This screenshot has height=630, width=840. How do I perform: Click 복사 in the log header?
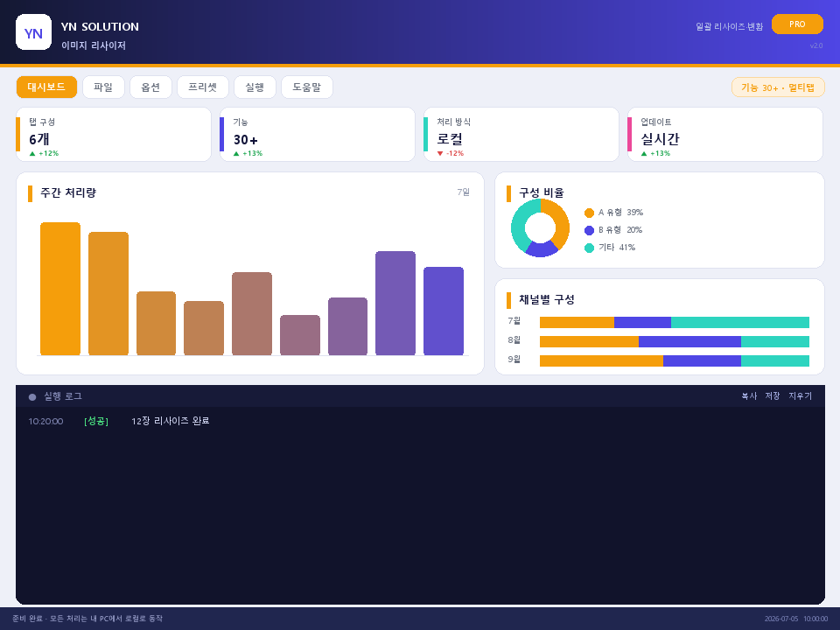click(x=749, y=395)
